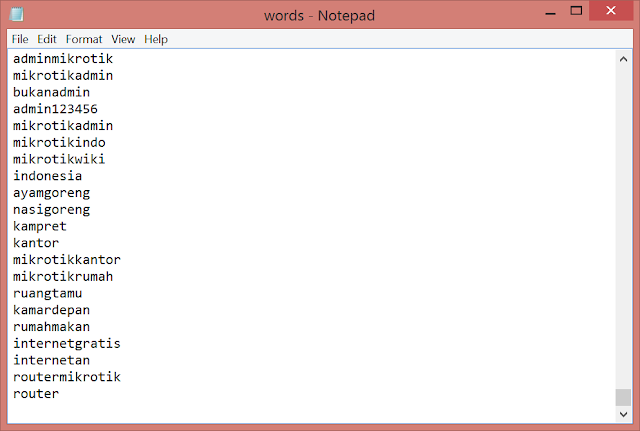640x431 pixels.
Task: Click the line 'internetgratis'
Action: point(67,344)
